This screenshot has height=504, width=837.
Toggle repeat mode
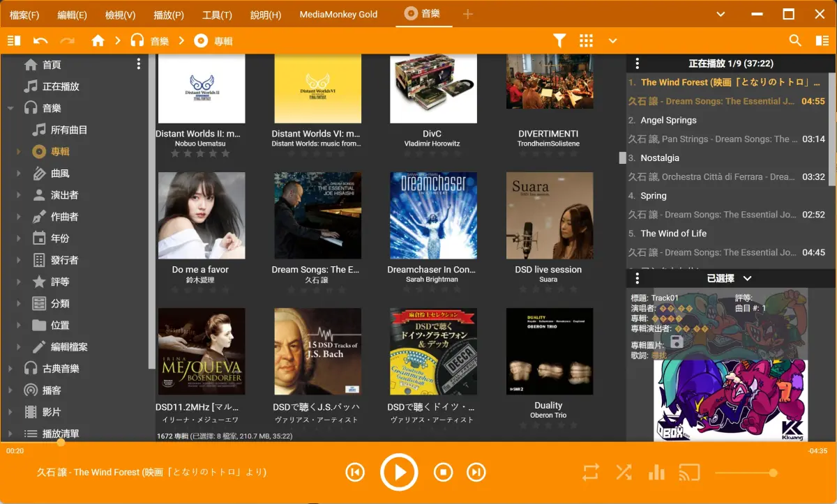pyautogui.click(x=591, y=473)
